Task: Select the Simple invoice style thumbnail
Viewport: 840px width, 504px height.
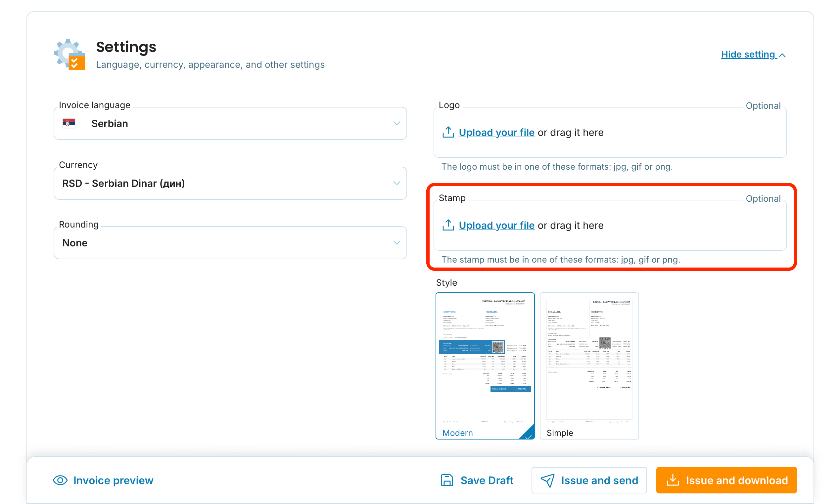Action: (589, 366)
